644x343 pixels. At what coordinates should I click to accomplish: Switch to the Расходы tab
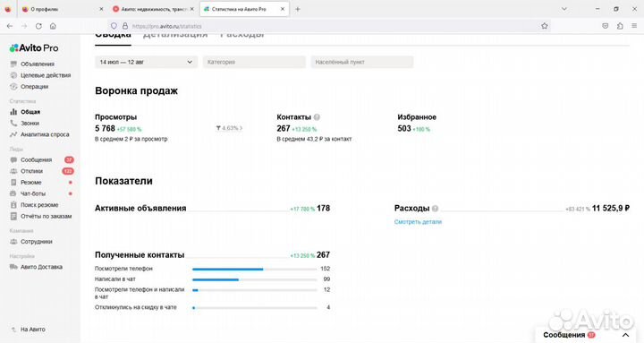241,35
